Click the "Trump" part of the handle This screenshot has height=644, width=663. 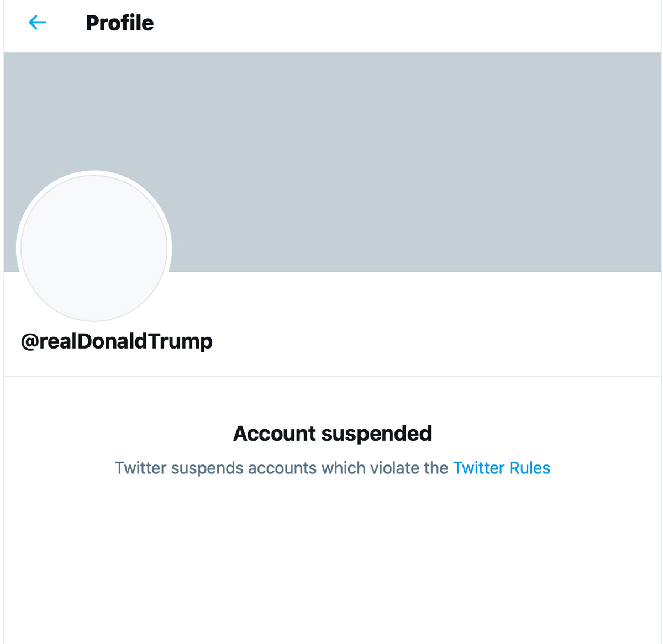point(180,341)
